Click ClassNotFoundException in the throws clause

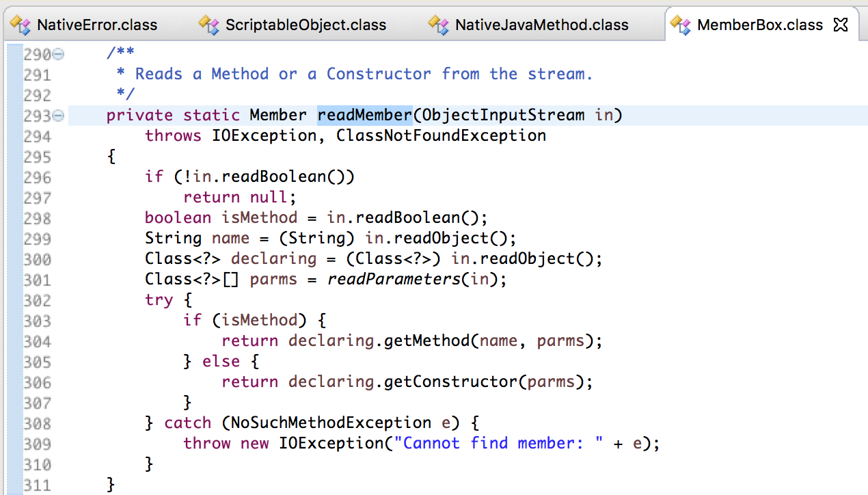[x=441, y=135]
